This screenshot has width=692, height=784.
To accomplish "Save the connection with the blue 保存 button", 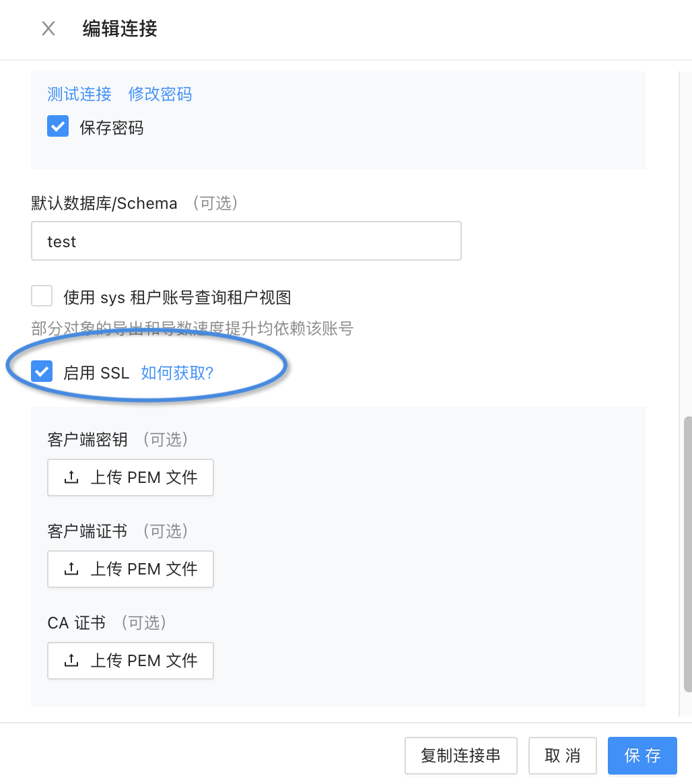I will coord(642,756).
